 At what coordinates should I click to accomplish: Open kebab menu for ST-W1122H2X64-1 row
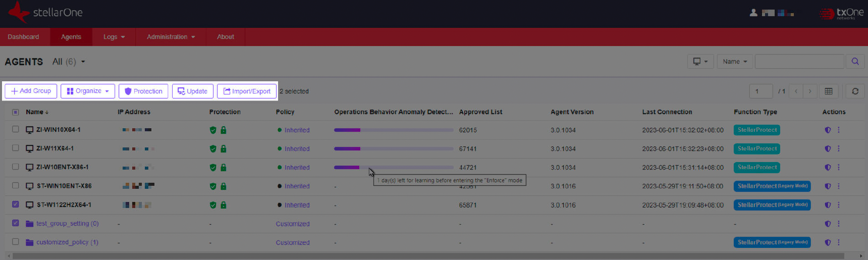pyautogui.click(x=839, y=205)
